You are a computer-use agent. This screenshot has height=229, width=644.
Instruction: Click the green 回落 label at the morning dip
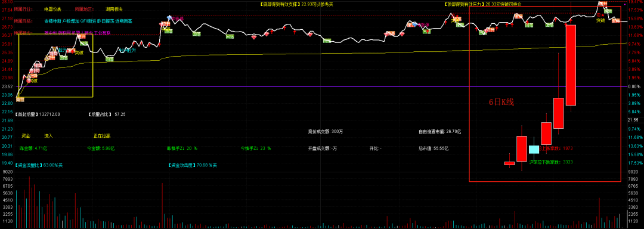(x=110, y=60)
